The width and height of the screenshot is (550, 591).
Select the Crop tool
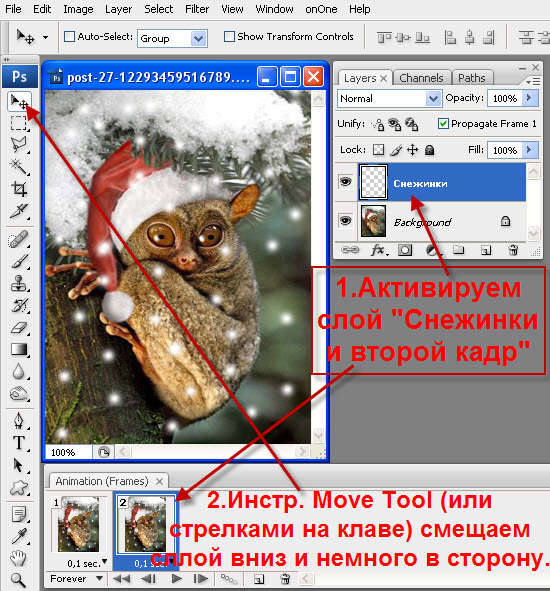coord(19,188)
